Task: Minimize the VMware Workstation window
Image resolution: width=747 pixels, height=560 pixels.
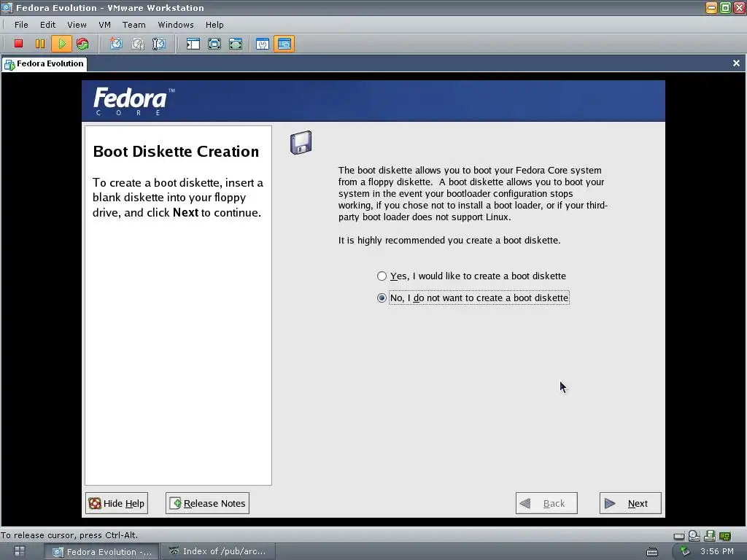Action: click(x=711, y=7)
